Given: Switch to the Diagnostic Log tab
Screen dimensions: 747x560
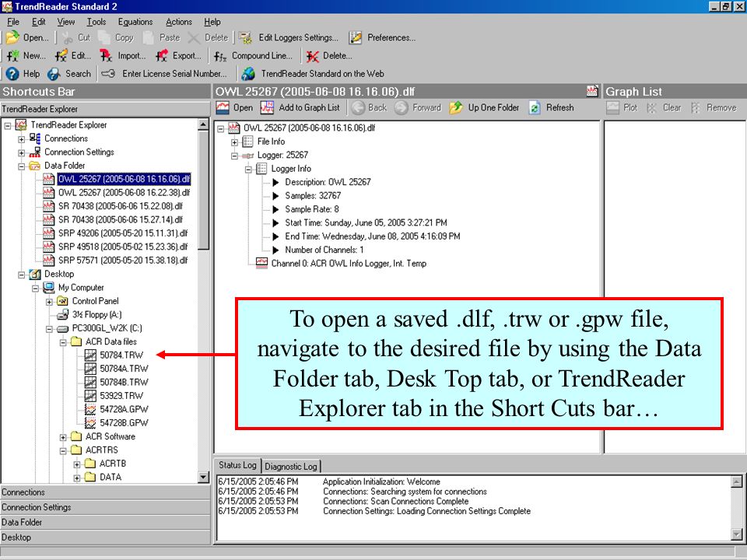Looking at the screenshot, I should (x=291, y=466).
